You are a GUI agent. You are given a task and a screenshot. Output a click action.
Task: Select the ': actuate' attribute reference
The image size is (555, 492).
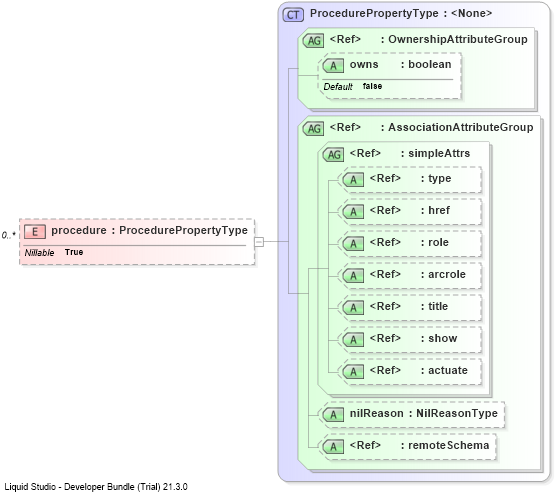click(444, 370)
